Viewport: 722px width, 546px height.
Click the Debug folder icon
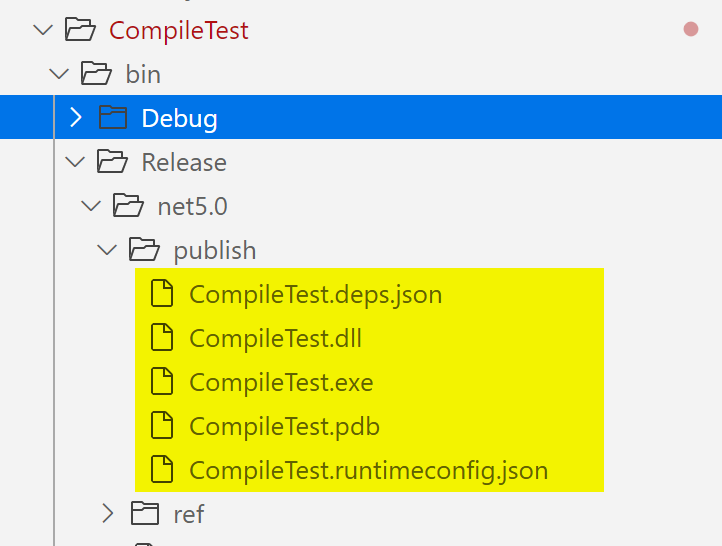click(x=114, y=118)
